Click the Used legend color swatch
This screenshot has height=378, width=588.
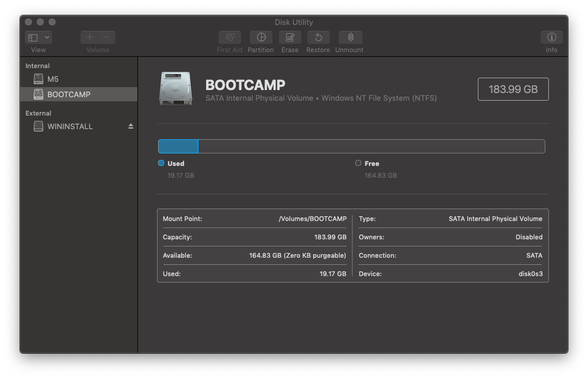point(161,163)
